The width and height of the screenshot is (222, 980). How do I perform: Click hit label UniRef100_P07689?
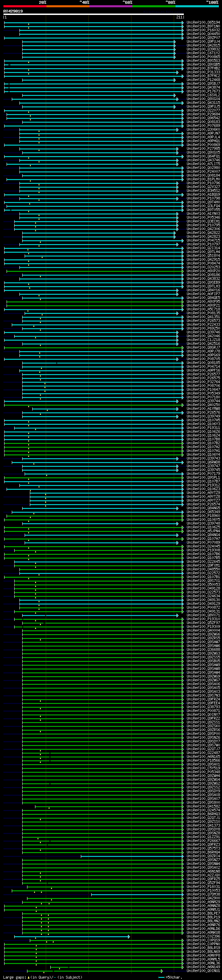(203, 125)
